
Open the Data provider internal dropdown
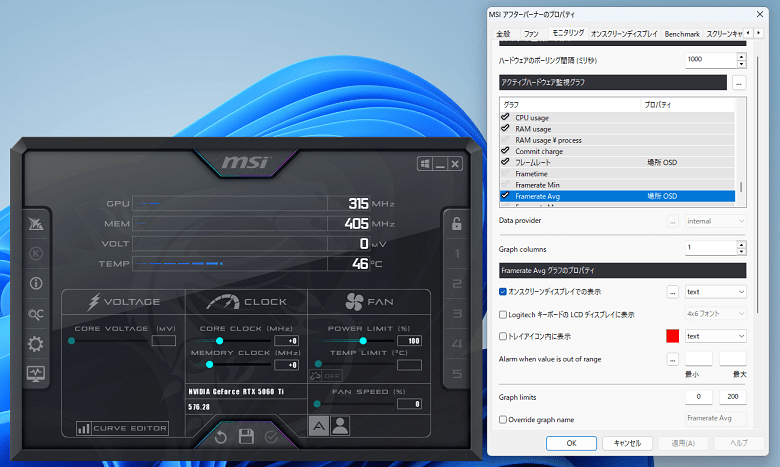715,221
